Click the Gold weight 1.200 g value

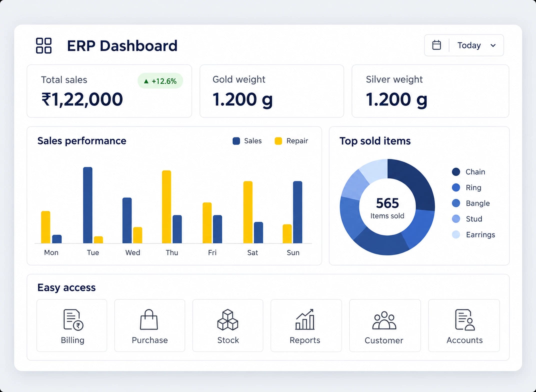point(242,100)
